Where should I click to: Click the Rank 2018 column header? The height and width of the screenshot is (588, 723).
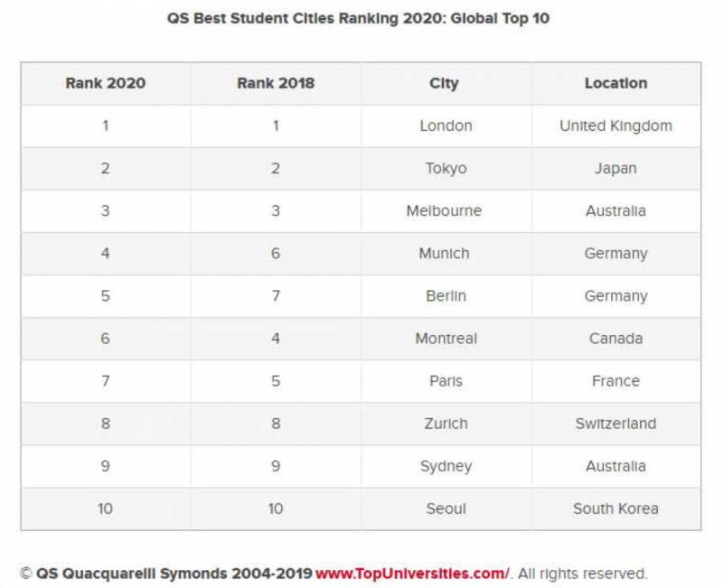point(276,83)
